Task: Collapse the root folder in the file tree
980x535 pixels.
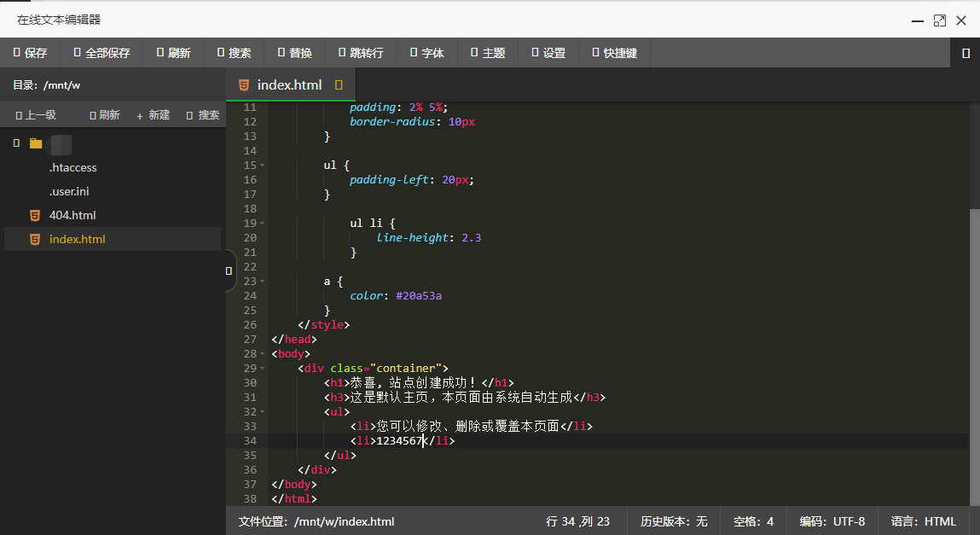Action: click(x=16, y=143)
